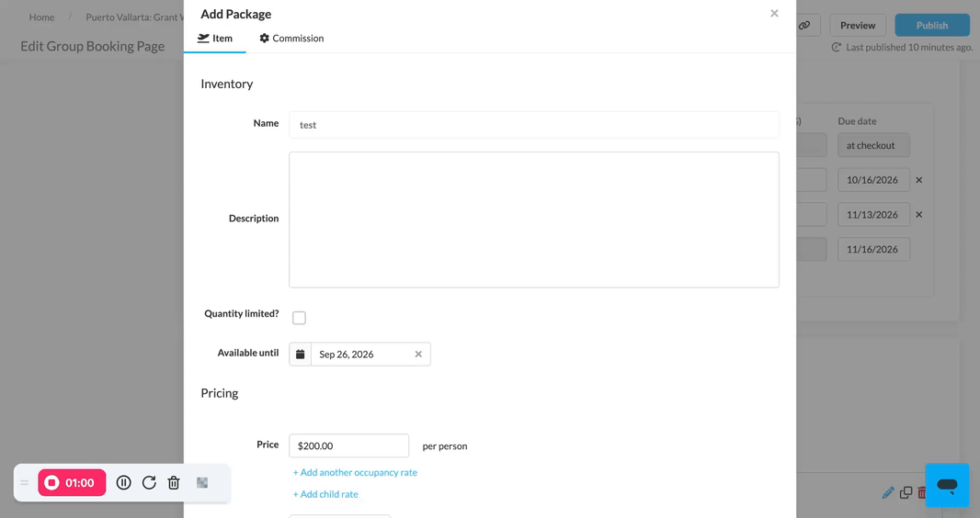Clear the Sep 26, 2026 date
Image resolution: width=980 pixels, height=518 pixels.
tap(418, 354)
